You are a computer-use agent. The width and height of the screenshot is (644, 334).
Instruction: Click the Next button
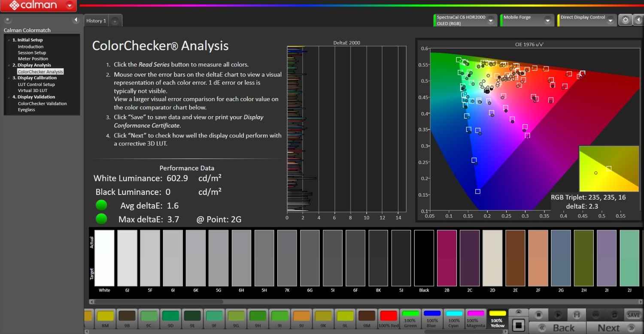pos(609,328)
